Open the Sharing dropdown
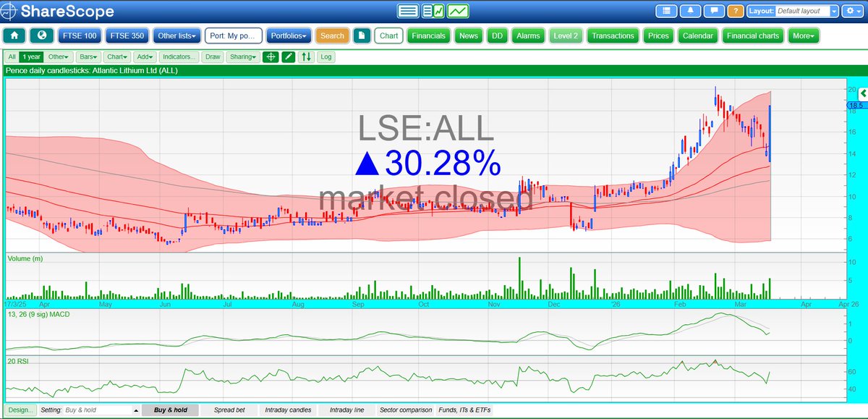 242,56
